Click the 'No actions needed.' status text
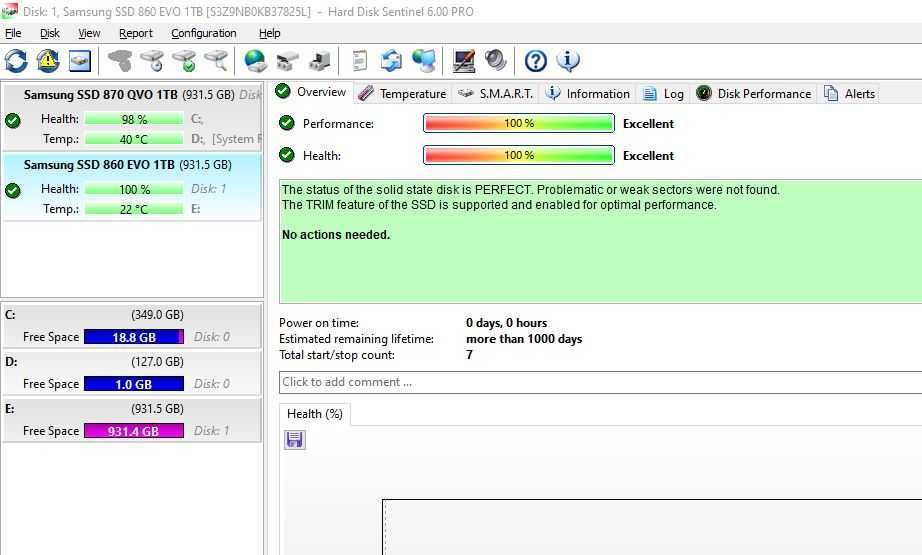 [x=336, y=235]
